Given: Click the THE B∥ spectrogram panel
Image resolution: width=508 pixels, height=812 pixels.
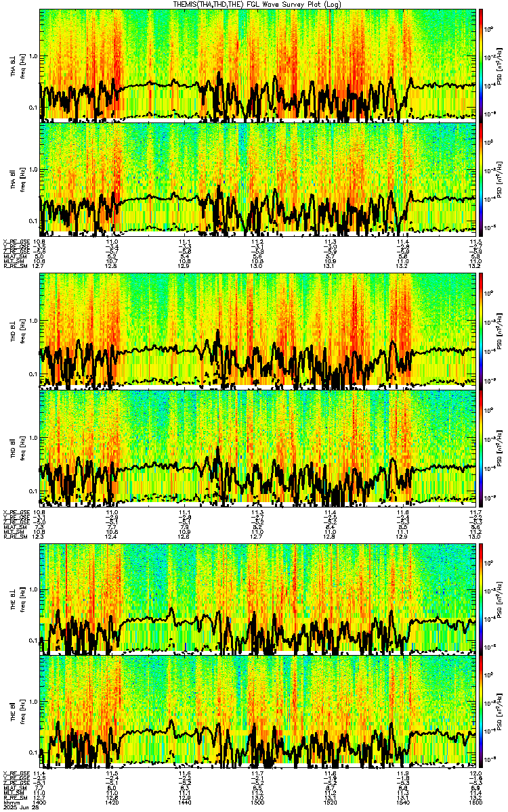Looking at the screenshot, I should click(257, 712).
